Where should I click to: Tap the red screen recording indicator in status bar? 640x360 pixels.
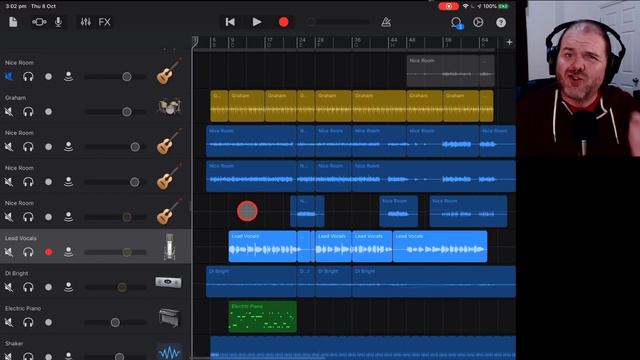pos(448,6)
